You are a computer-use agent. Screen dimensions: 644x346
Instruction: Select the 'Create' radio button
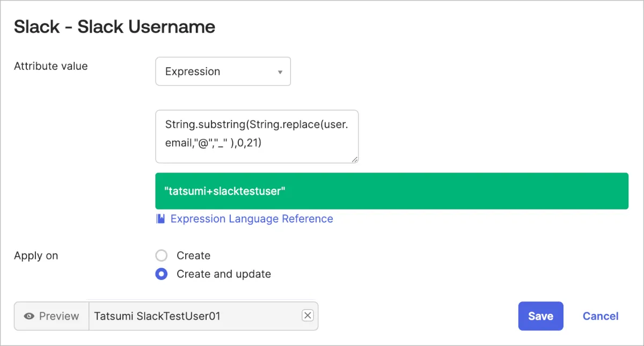point(162,256)
